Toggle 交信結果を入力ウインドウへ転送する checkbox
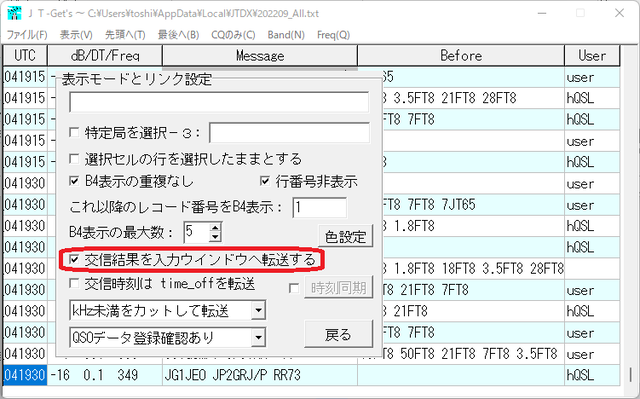This screenshot has height=399, width=640. click(x=74, y=259)
